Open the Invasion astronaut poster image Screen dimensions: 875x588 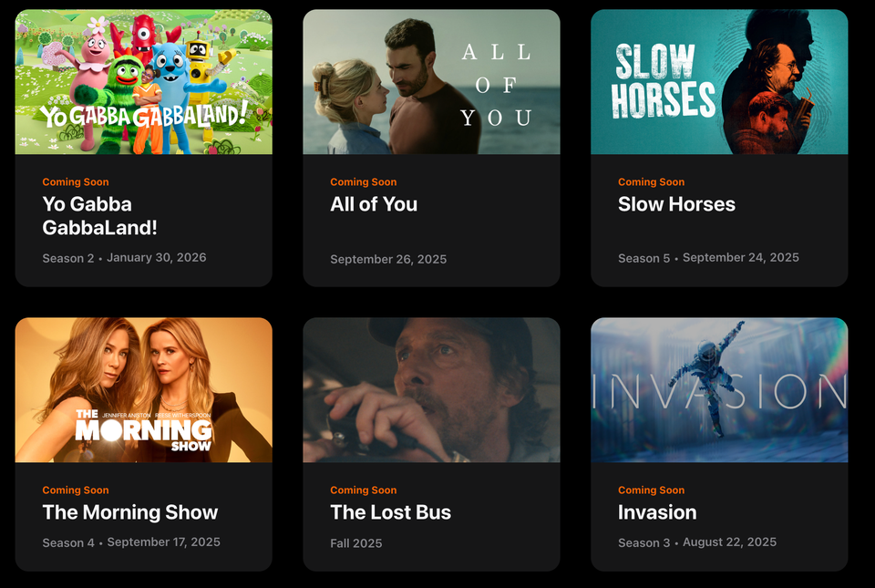[719, 390]
